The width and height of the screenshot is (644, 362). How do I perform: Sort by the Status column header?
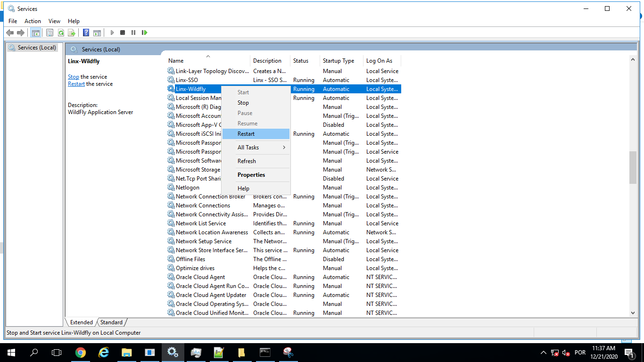(x=305, y=61)
